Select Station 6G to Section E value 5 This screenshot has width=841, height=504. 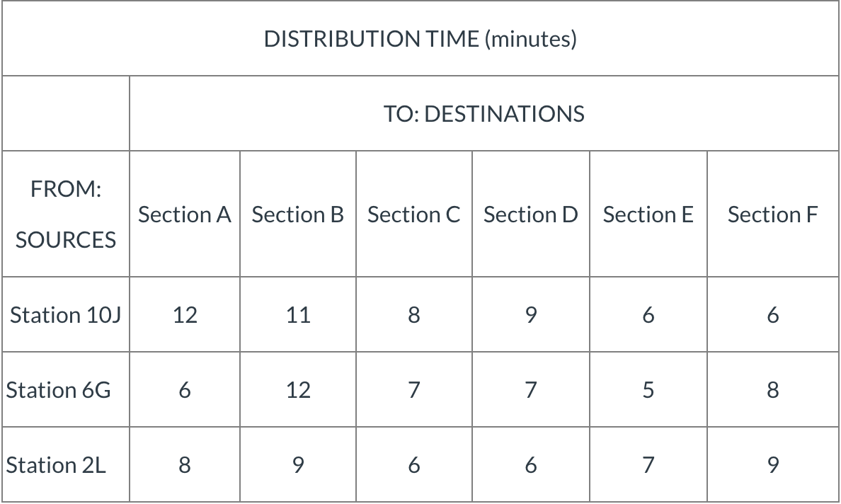[648, 390]
